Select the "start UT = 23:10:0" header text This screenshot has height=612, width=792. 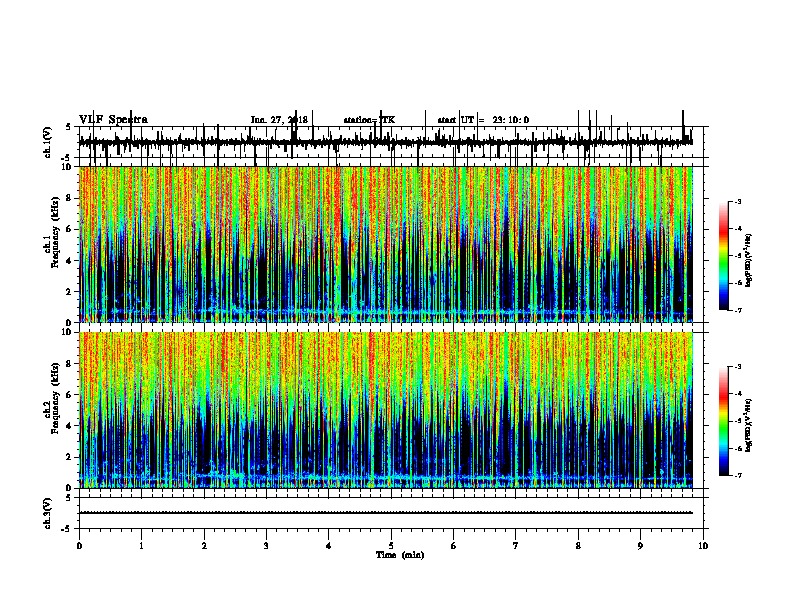click(x=483, y=120)
